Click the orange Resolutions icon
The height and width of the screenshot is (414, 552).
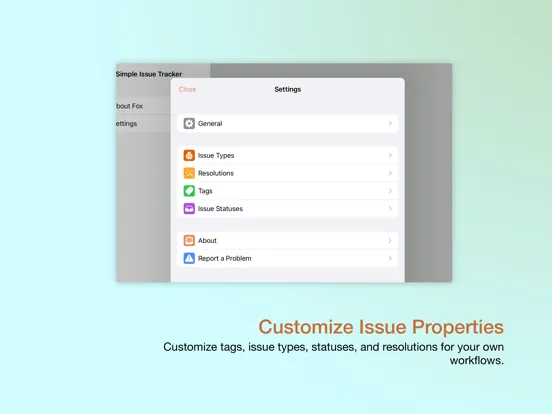[x=189, y=173]
